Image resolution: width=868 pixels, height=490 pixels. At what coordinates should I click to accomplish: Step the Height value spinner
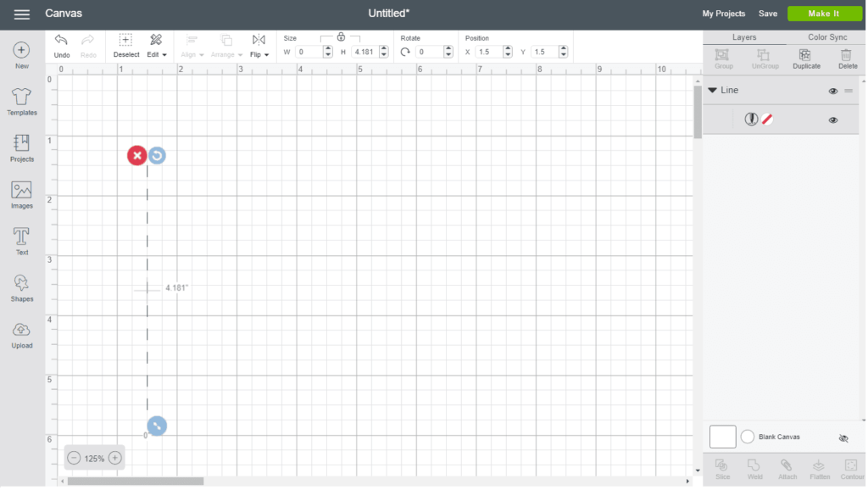[384, 52]
